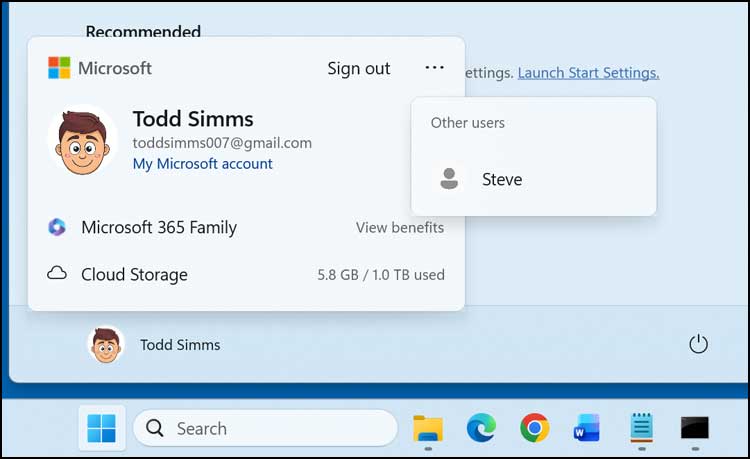Viewport: 750px width, 459px height.
Task: Click the Windows Start button
Action: click(102, 428)
